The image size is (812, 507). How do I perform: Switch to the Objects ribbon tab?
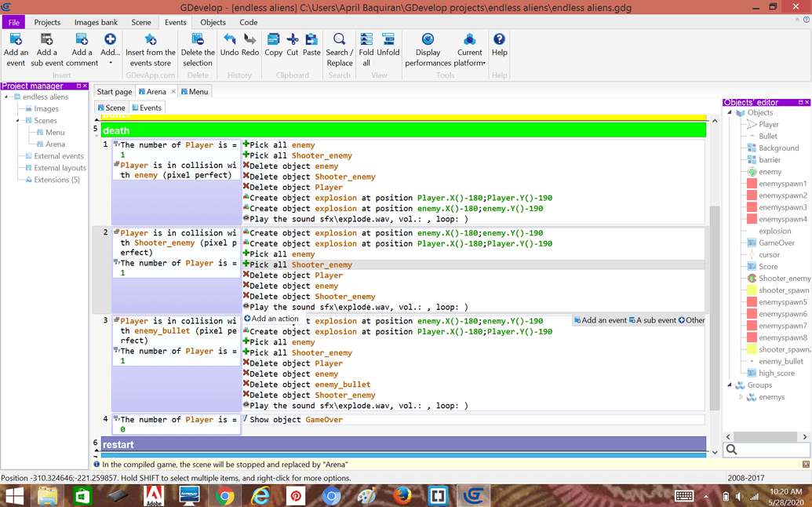213,23
